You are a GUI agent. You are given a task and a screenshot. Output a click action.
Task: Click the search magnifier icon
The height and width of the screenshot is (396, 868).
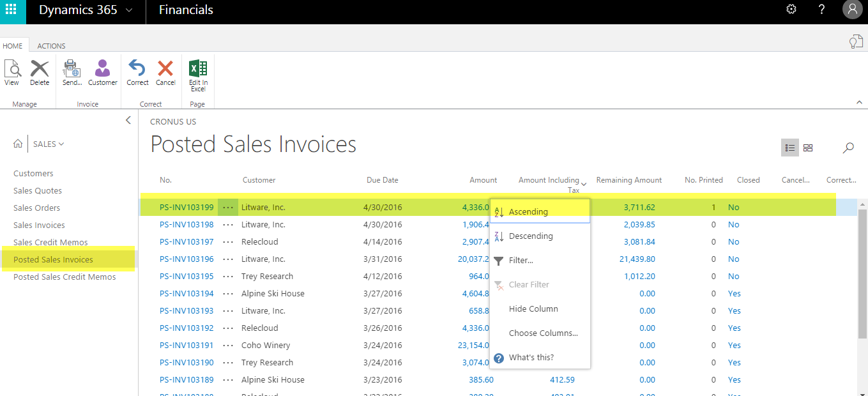[848, 148]
